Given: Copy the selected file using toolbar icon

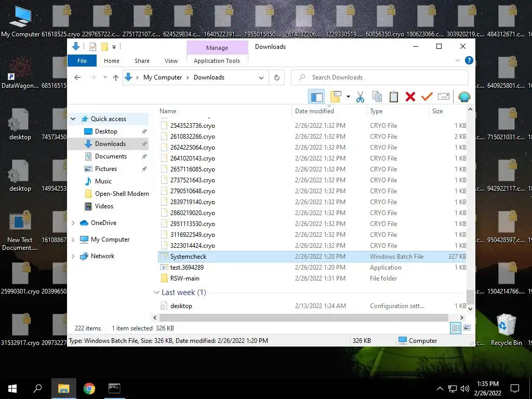Looking at the screenshot, I should 377,97.
